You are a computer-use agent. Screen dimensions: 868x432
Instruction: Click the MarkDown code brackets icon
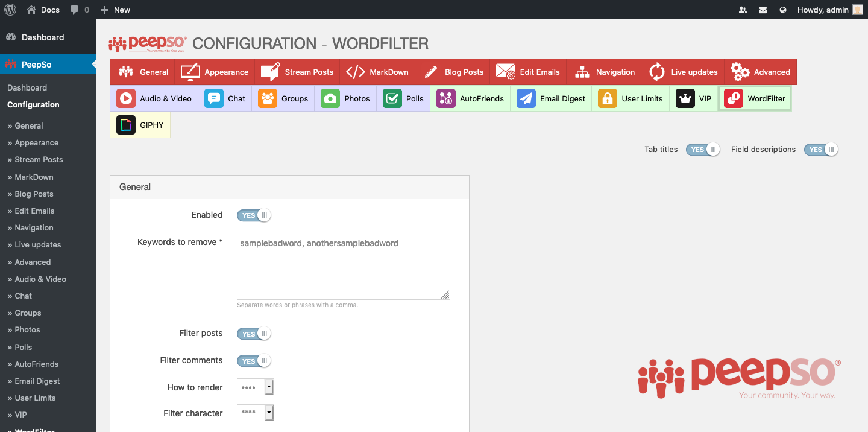[x=355, y=72]
